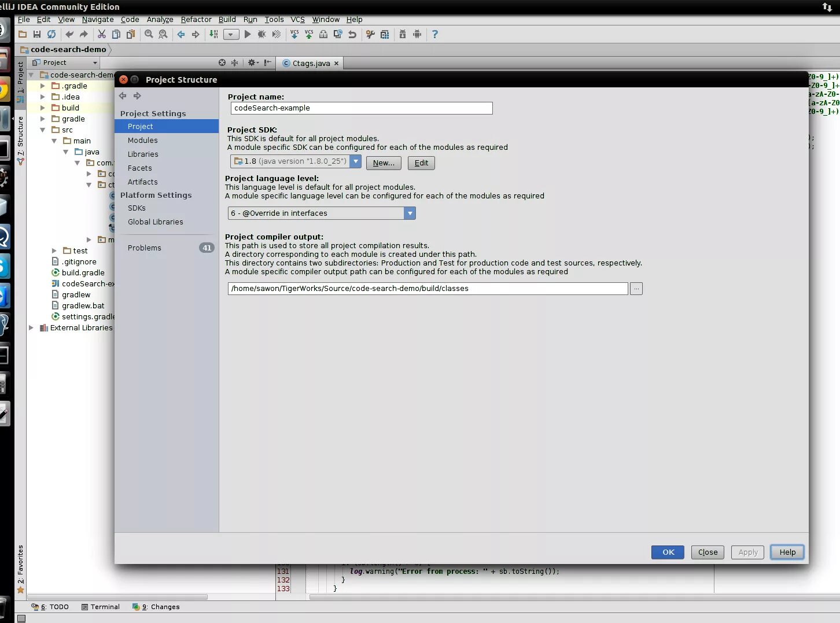Open the run configuration dropdown
Viewport: 840px width, 623px height.
coord(231,34)
